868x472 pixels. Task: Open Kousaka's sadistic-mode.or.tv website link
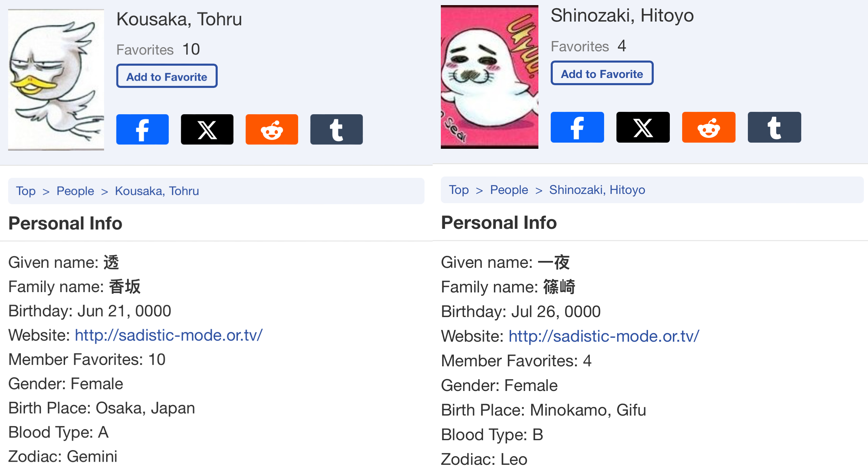click(169, 335)
